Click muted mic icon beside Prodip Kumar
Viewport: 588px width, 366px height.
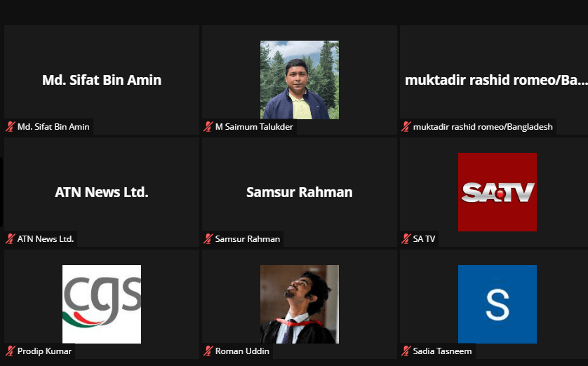point(10,351)
